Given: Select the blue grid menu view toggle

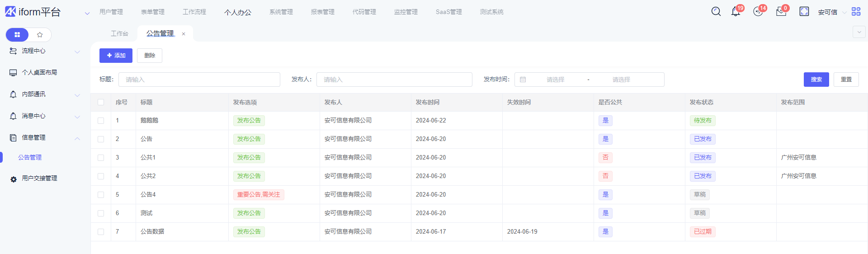Looking at the screenshot, I should pyautogui.click(x=17, y=35).
